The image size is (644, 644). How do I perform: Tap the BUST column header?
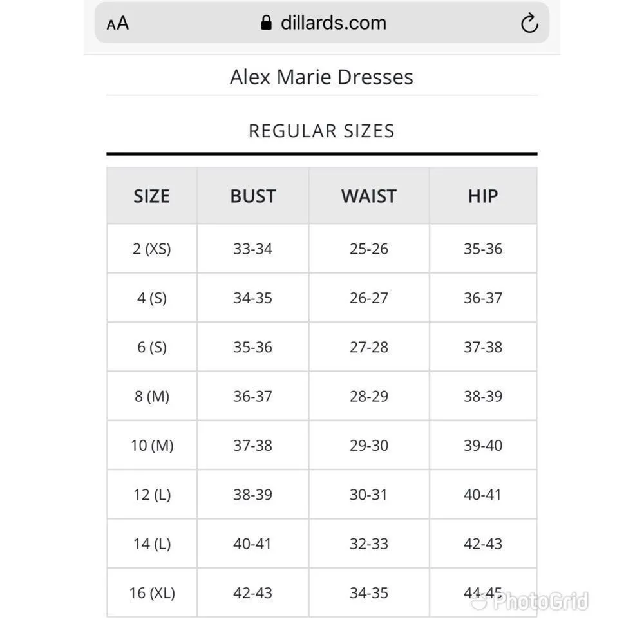[253, 196]
